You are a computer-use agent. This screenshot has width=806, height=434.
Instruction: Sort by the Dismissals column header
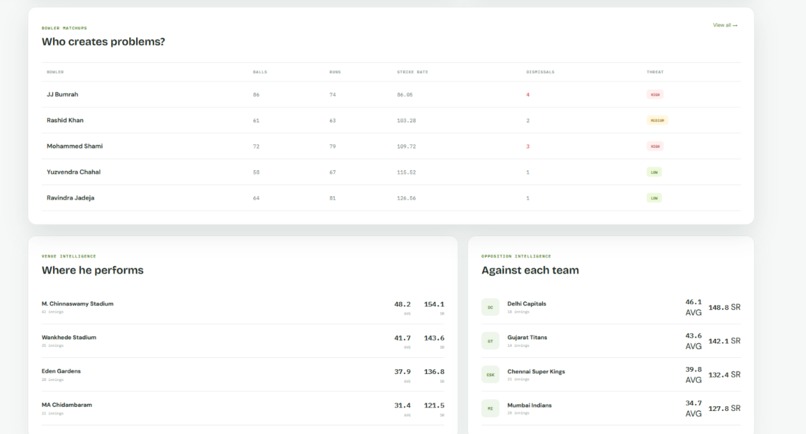tap(540, 72)
